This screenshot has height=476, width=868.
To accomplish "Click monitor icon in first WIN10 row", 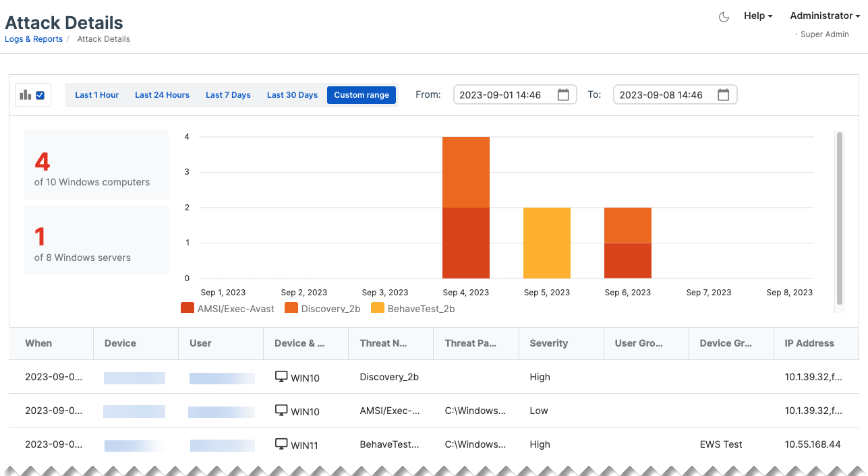I will click(281, 377).
